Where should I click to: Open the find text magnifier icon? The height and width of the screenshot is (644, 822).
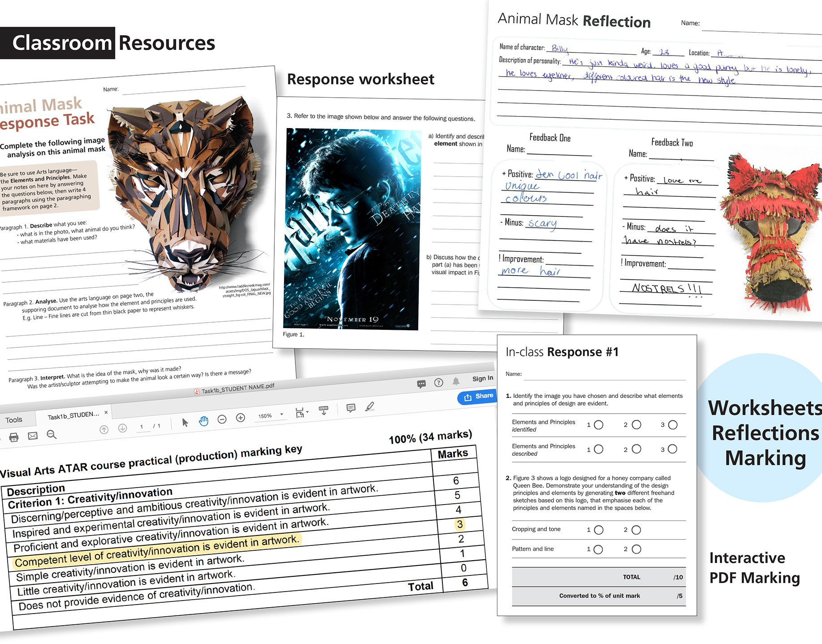[52, 434]
